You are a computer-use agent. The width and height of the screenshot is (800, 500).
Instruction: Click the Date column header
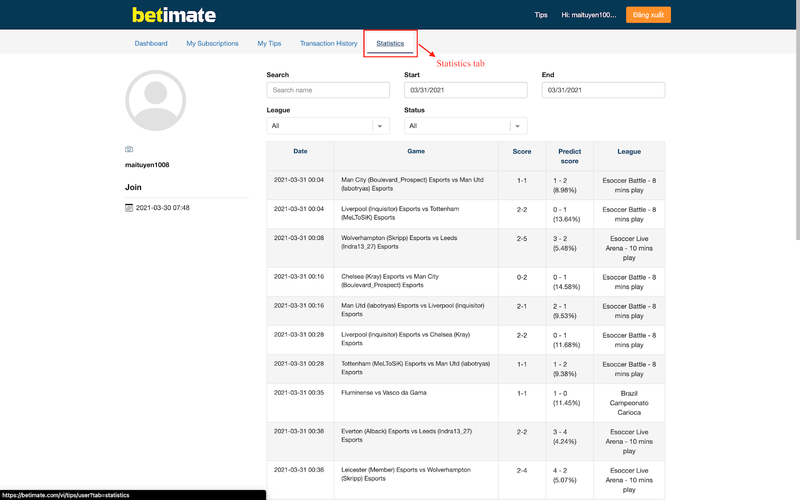pos(300,151)
